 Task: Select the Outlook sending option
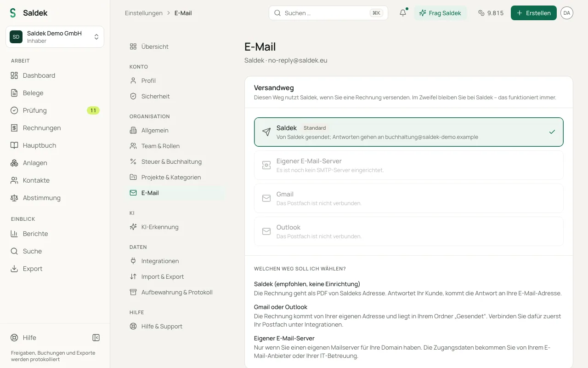[x=409, y=231]
